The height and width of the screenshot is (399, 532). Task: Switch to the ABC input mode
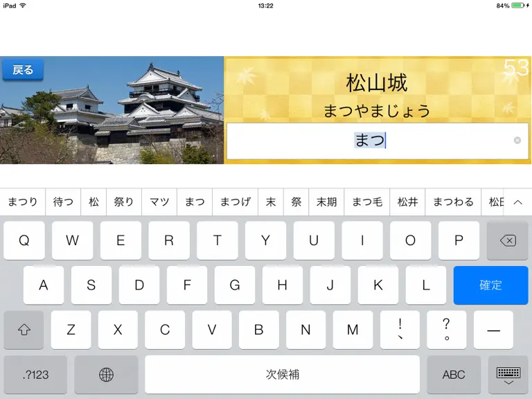click(454, 375)
